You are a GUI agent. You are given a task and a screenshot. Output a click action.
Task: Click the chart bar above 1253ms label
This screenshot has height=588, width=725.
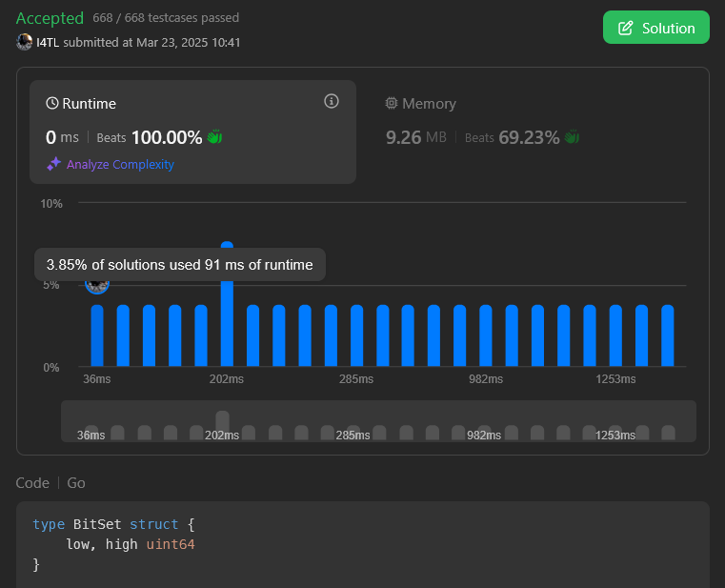[x=615, y=335]
